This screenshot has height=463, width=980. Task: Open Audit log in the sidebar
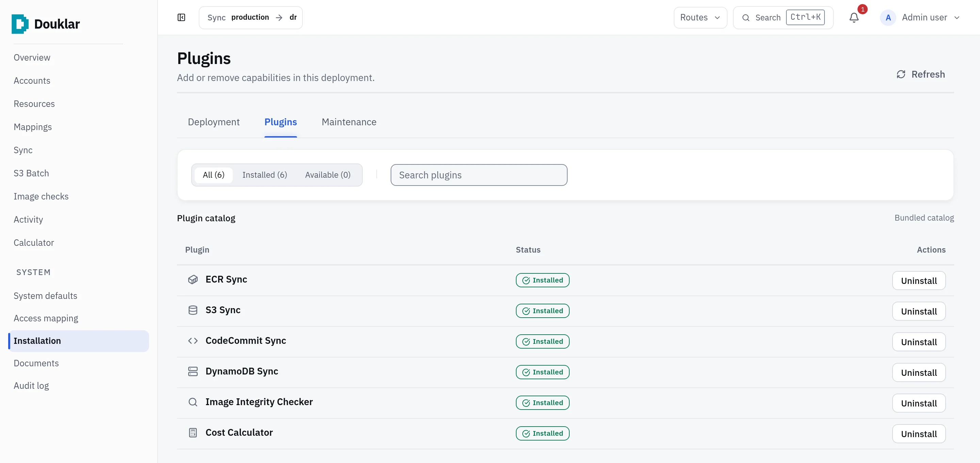[31, 386]
